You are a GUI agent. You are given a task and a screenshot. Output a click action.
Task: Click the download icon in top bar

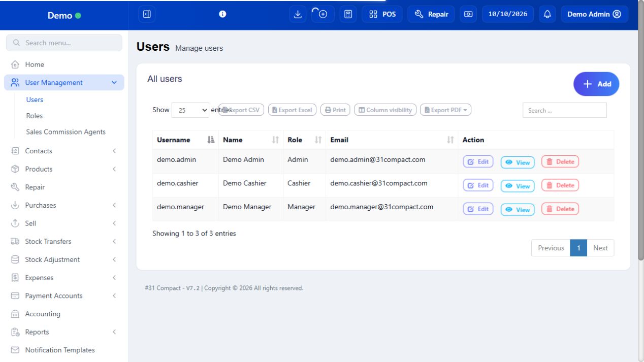click(x=298, y=14)
